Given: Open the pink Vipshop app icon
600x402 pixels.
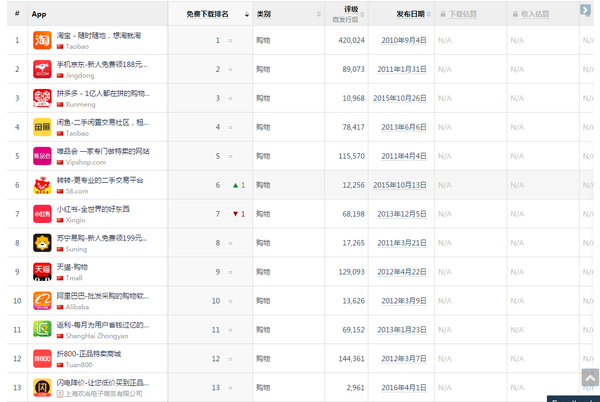Looking at the screenshot, I should pos(42,156).
